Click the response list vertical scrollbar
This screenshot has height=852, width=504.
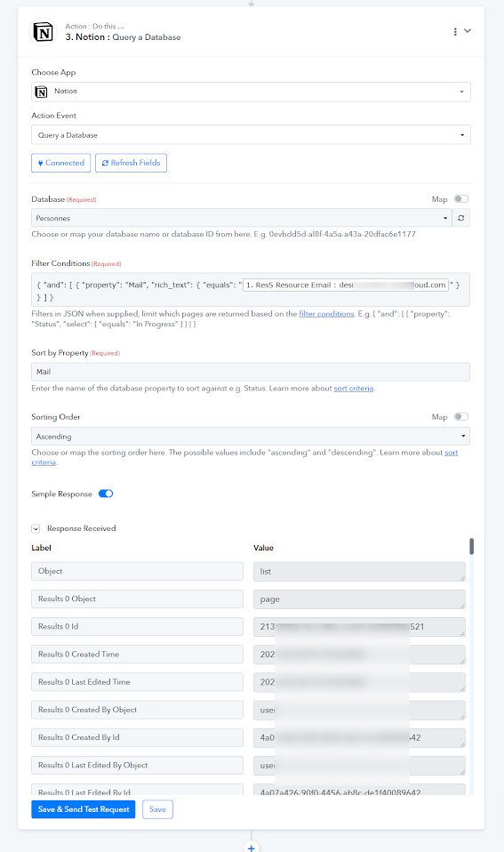coord(472,547)
